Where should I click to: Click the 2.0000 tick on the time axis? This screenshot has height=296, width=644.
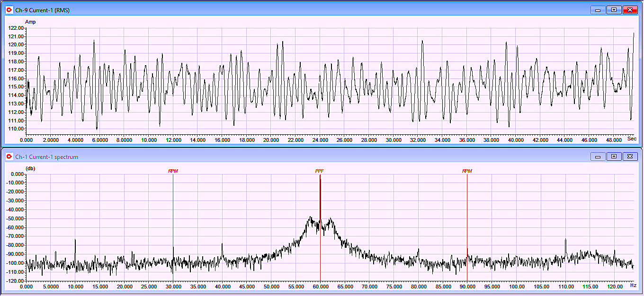(x=51, y=140)
